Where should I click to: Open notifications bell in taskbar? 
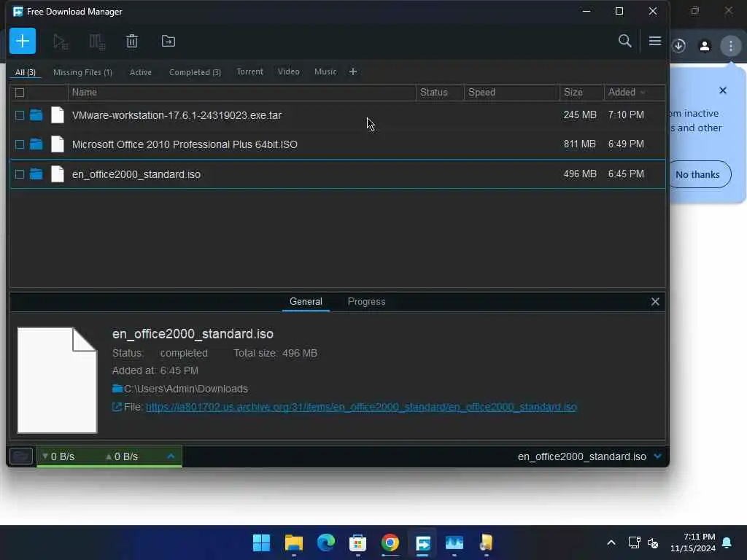tap(727, 542)
